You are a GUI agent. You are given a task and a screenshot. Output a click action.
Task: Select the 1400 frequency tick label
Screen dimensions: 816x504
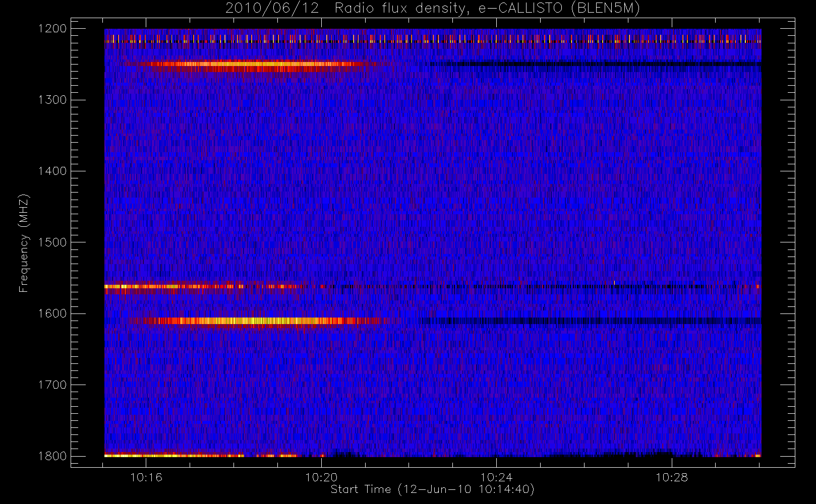pos(53,171)
